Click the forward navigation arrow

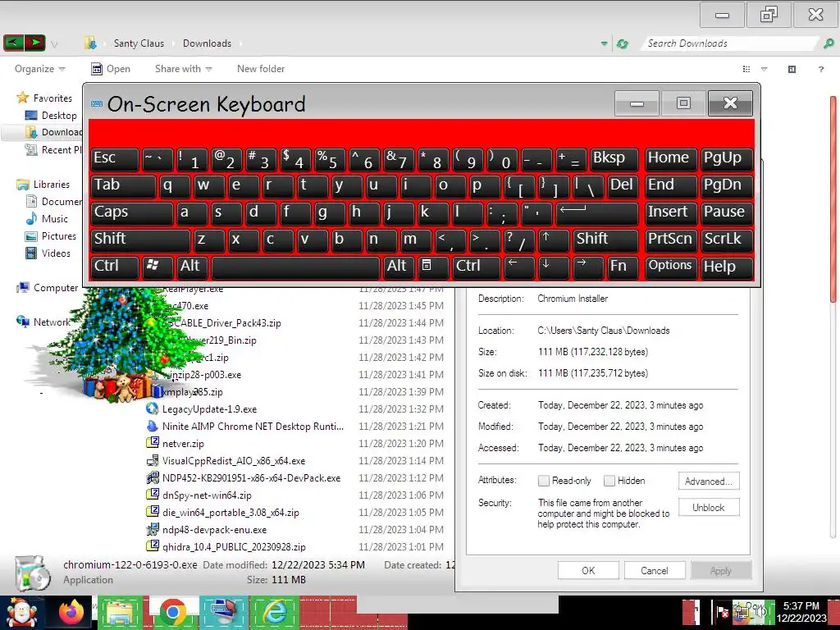coord(34,43)
